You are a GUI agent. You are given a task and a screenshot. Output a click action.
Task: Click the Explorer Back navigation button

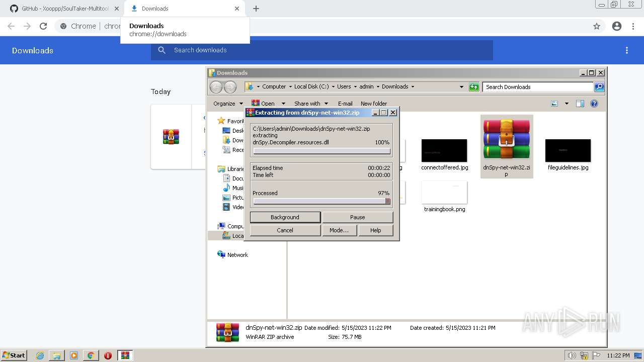click(216, 87)
